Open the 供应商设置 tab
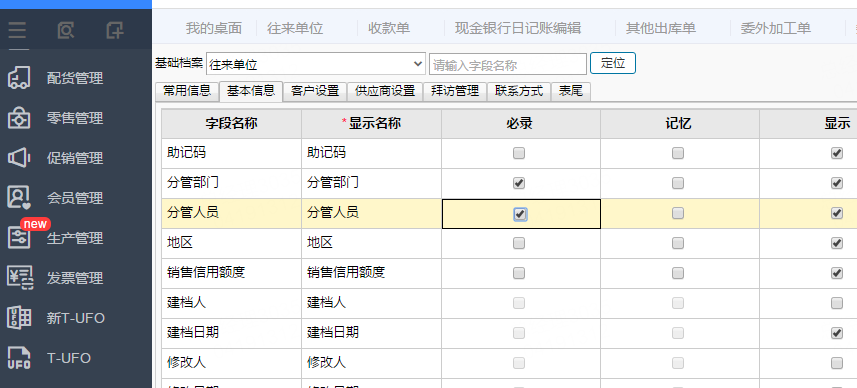 click(x=385, y=91)
